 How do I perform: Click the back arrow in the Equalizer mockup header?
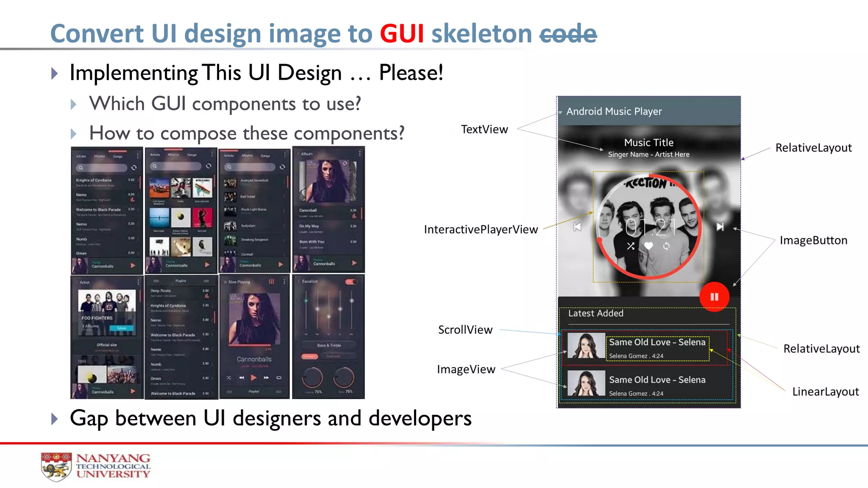[x=298, y=281]
